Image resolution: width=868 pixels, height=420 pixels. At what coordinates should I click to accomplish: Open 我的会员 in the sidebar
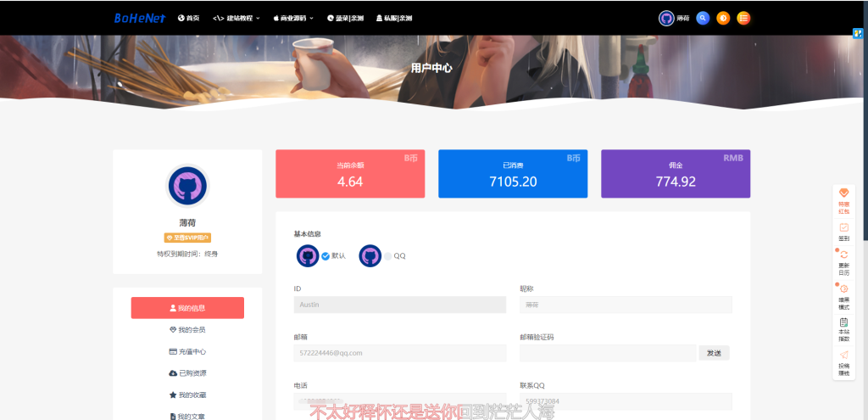pos(187,330)
